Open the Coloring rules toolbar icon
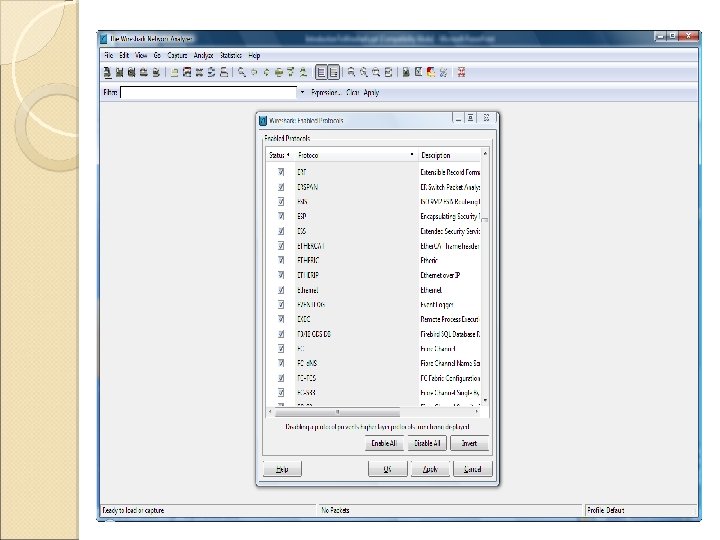 point(431,73)
